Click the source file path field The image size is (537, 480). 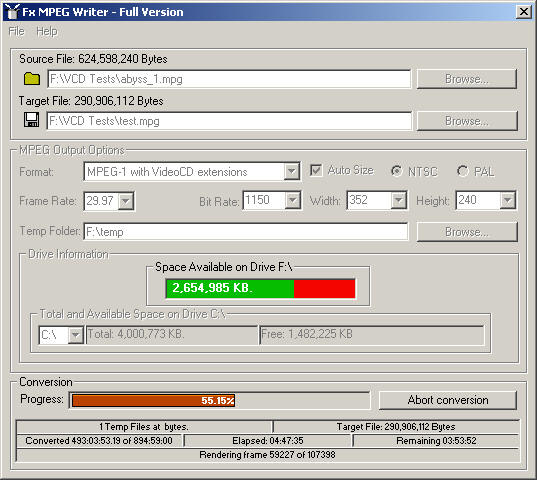pyautogui.click(x=229, y=79)
